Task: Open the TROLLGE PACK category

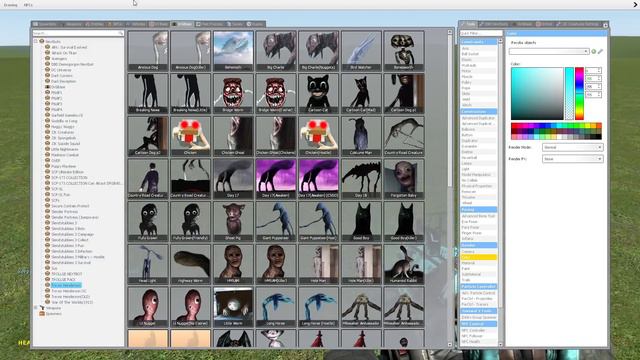Action: (64, 280)
